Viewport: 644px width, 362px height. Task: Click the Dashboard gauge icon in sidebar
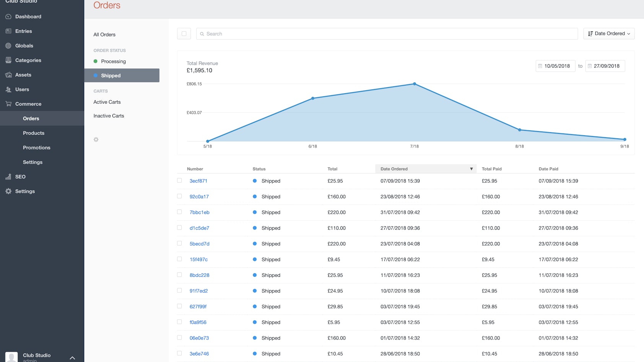8,17
